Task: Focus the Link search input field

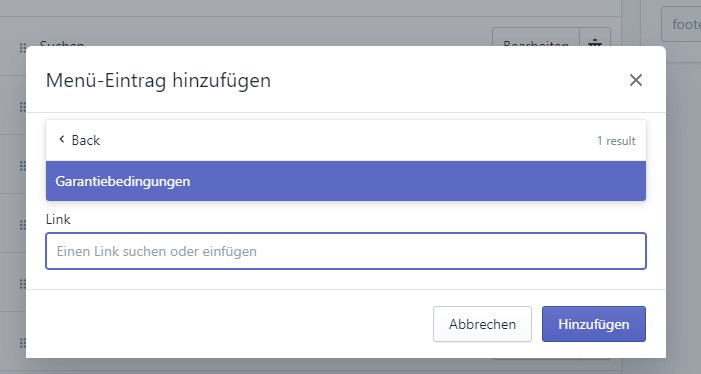Action: 346,251
